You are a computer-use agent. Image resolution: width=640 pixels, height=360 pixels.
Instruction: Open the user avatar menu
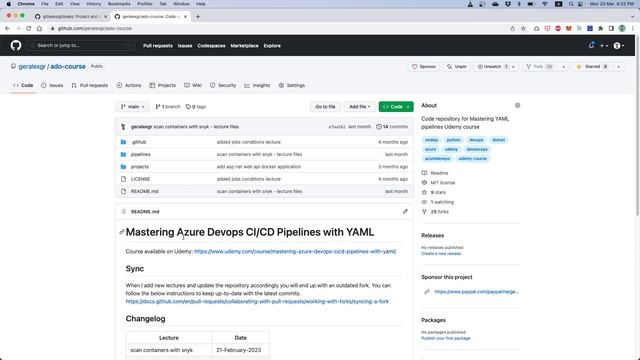619,46
